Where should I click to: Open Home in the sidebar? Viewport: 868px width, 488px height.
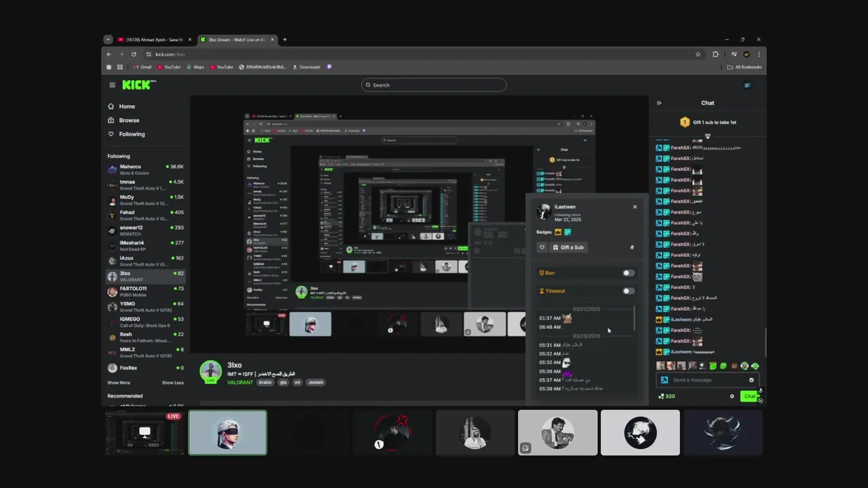click(126, 106)
